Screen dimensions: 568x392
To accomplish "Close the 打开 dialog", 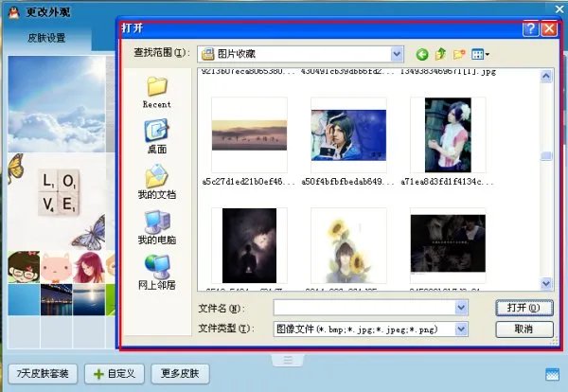I will click(x=549, y=28).
